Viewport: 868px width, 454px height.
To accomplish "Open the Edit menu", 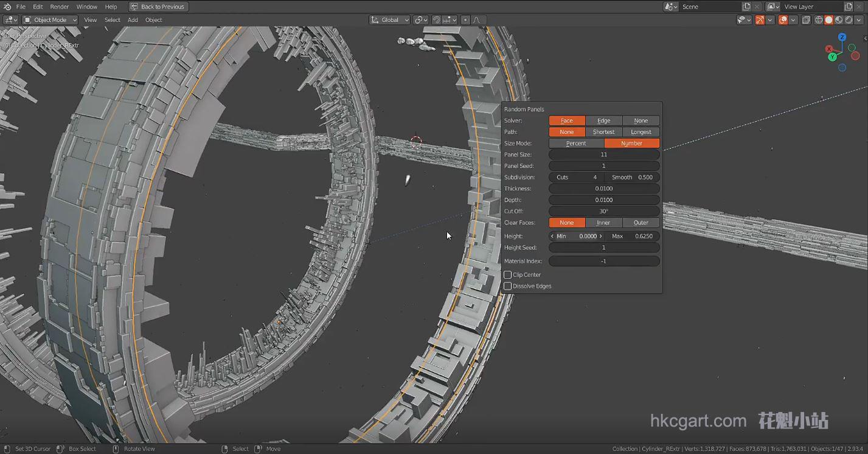I will (38, 7).
